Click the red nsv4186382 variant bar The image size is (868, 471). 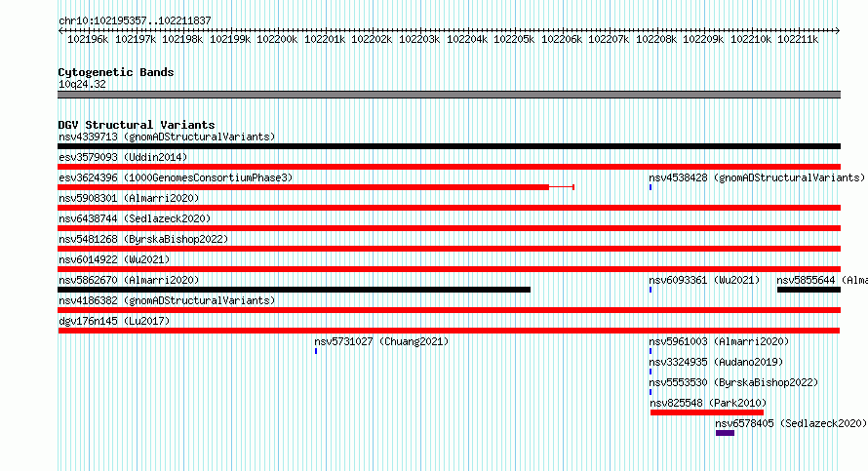449,310
